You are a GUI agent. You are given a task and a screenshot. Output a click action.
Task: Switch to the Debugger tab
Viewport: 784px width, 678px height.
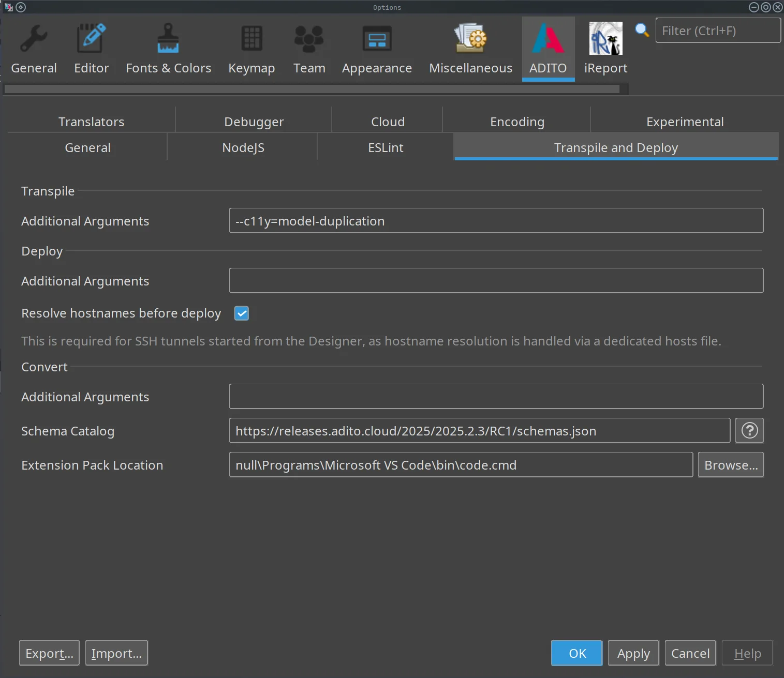254,122
